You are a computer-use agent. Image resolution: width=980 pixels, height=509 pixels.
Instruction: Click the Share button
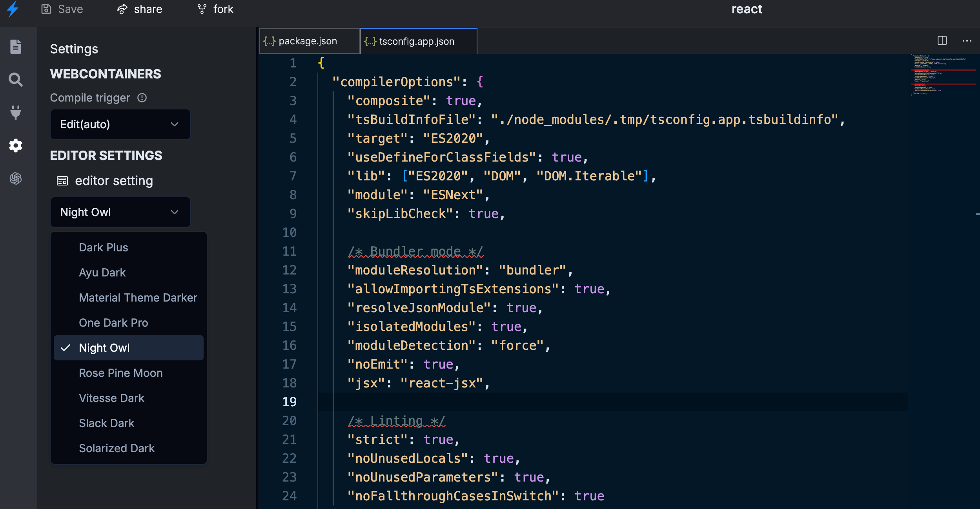point(138,9)
